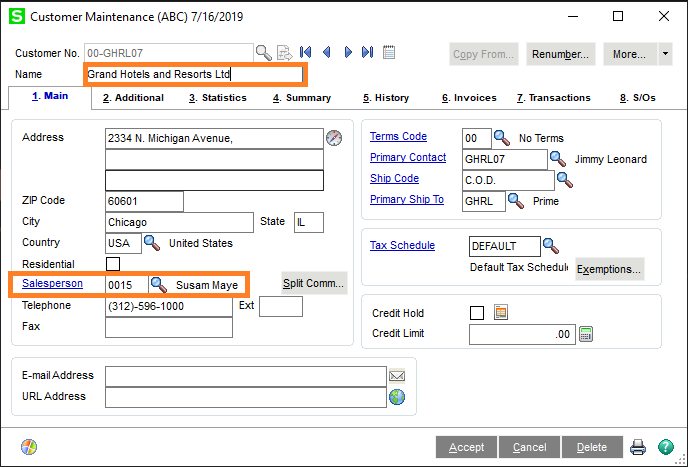Click the envelope icon next to E-mail Address
The height and width of the screenshot is (467, 688).
click(x=397, y=376)
